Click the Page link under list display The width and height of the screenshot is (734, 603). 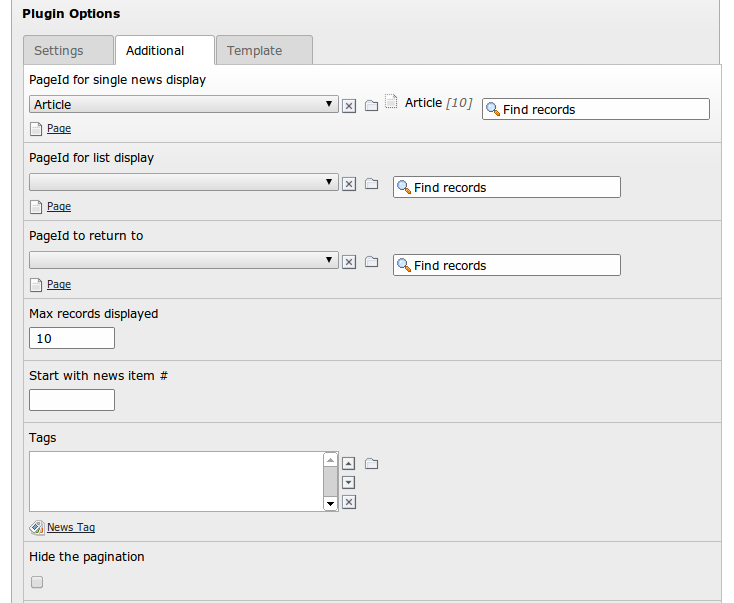(59, 206)
